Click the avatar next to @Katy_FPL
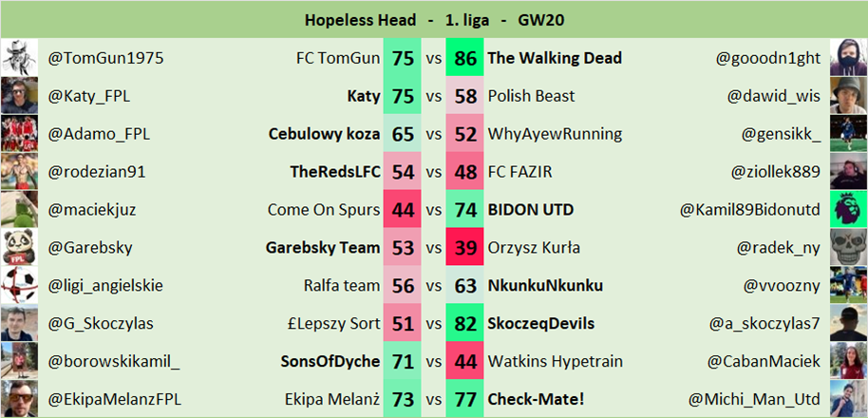This screenshot has width=868, height=418. pyautogui.click(x=19, y=96)
